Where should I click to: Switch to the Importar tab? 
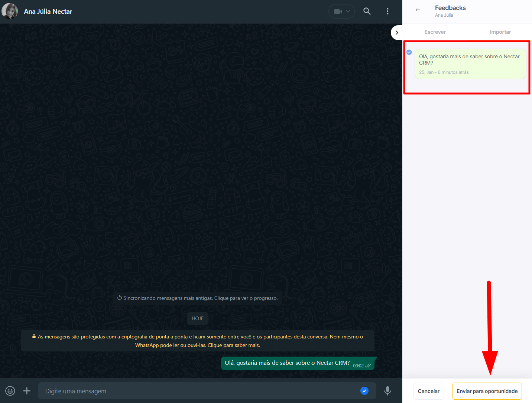click(x=500, y=32)
